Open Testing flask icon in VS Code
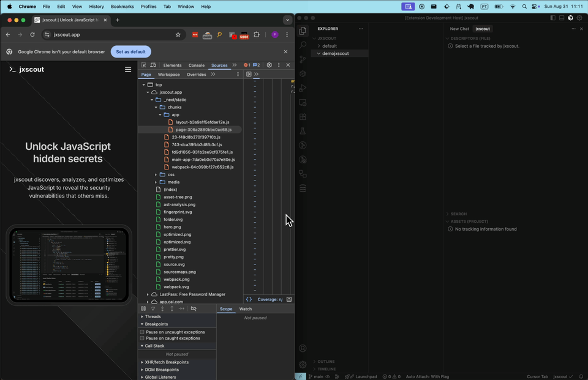 [x=303, y=131]
